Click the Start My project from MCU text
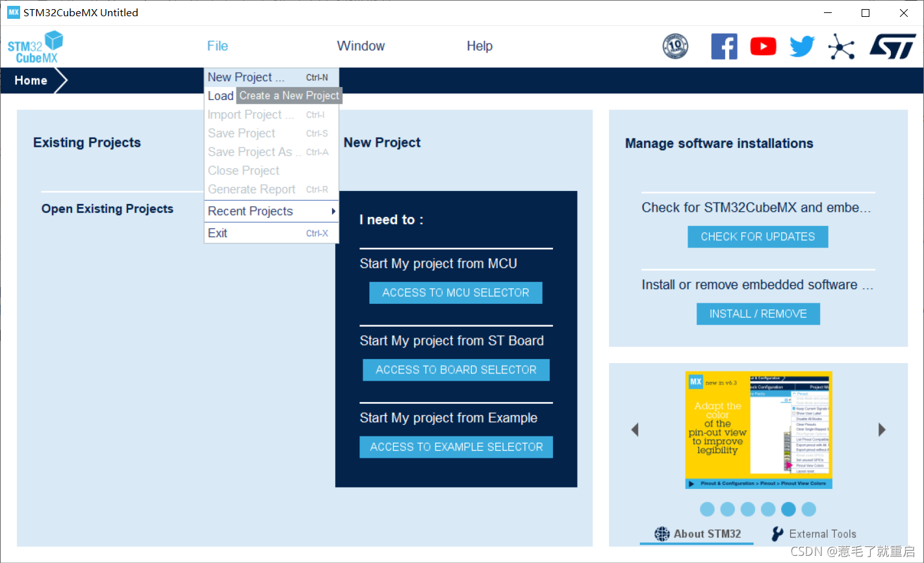924x563 pixels. [439, 264]
